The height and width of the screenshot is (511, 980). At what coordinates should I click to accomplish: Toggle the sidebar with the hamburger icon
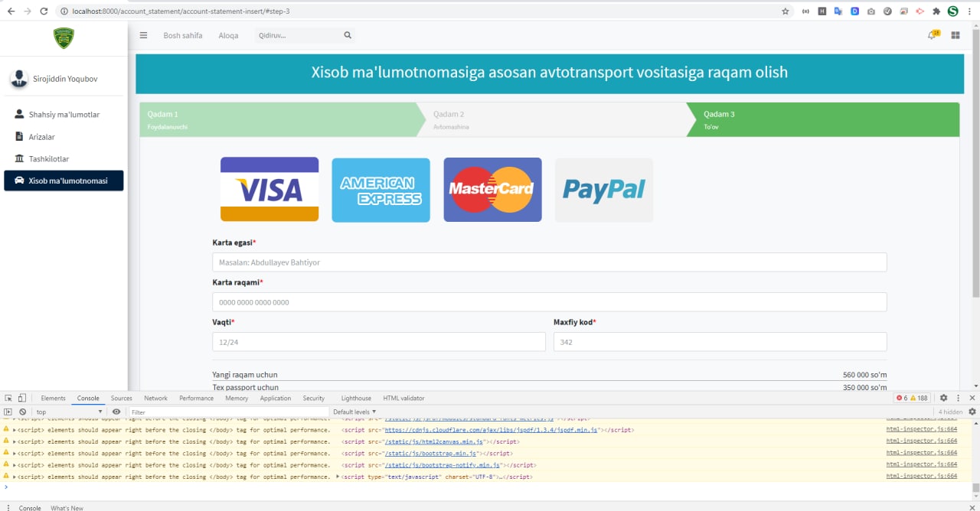143,35
